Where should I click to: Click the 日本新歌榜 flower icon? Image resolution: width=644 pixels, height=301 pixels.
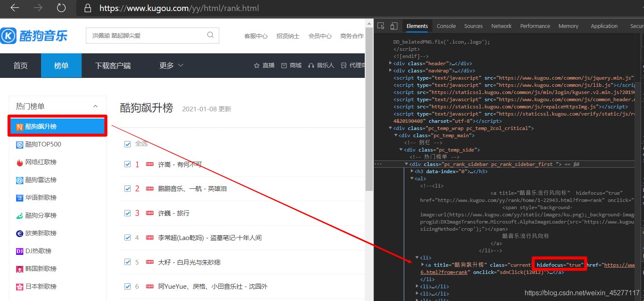tap(19, 287)
